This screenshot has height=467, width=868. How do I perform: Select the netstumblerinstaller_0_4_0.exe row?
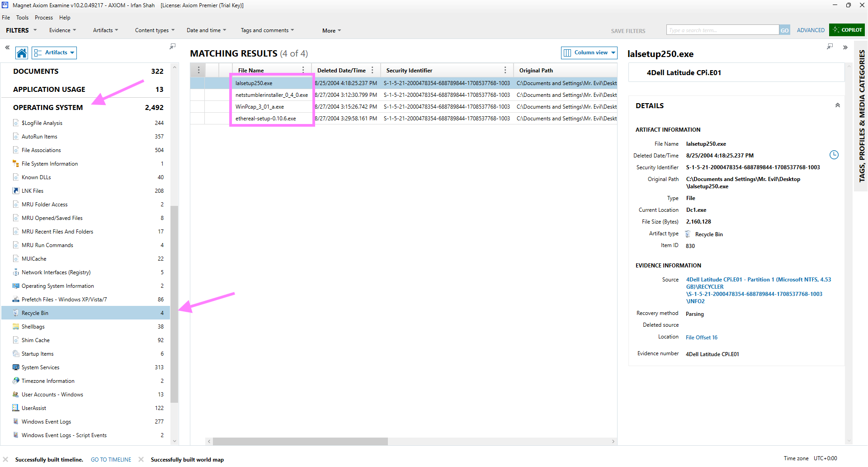click(403, 95)
